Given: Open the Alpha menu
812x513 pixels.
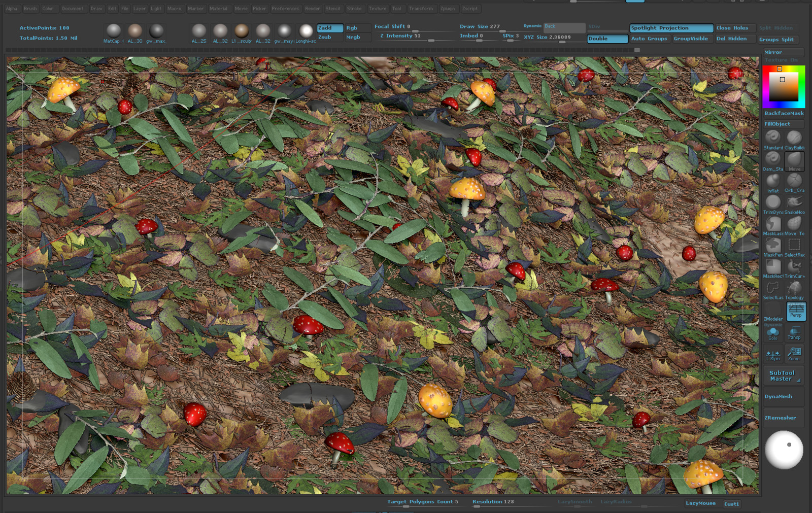Looking at the screenshot, I should click(12, 9).
